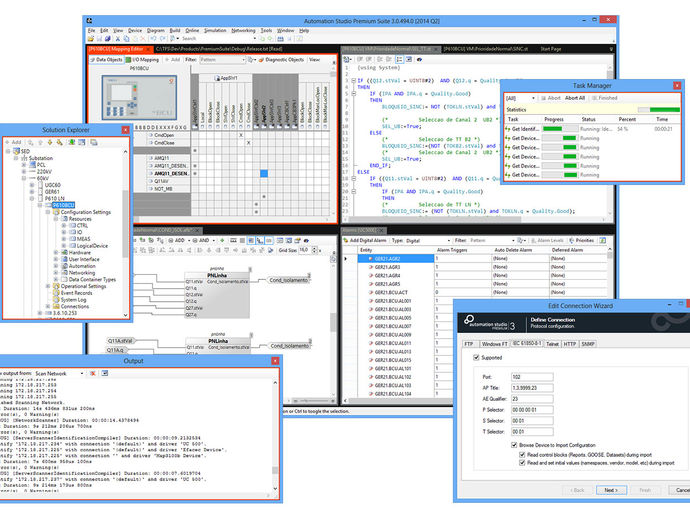This screenshot has height=518, width=690.
Task: Expand the Operational Settings node
Action: pyautogui.click(x=48, y=286)
